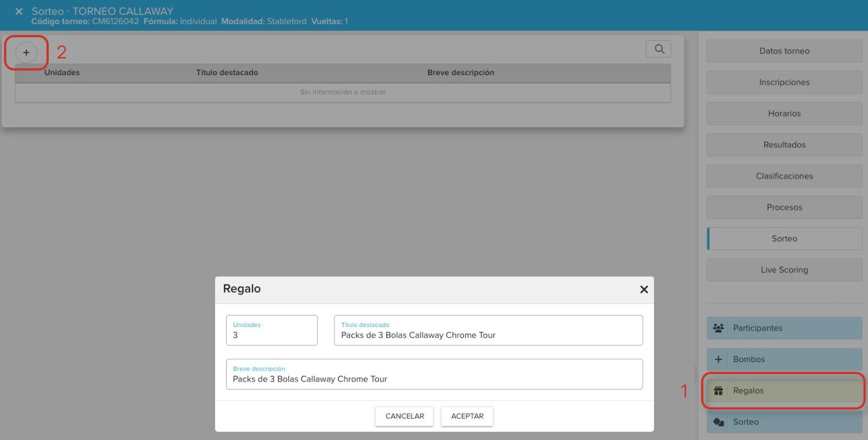This screenshot has height=440, width=868.
Task: Sort by Unidades column header
Action: 62,73
